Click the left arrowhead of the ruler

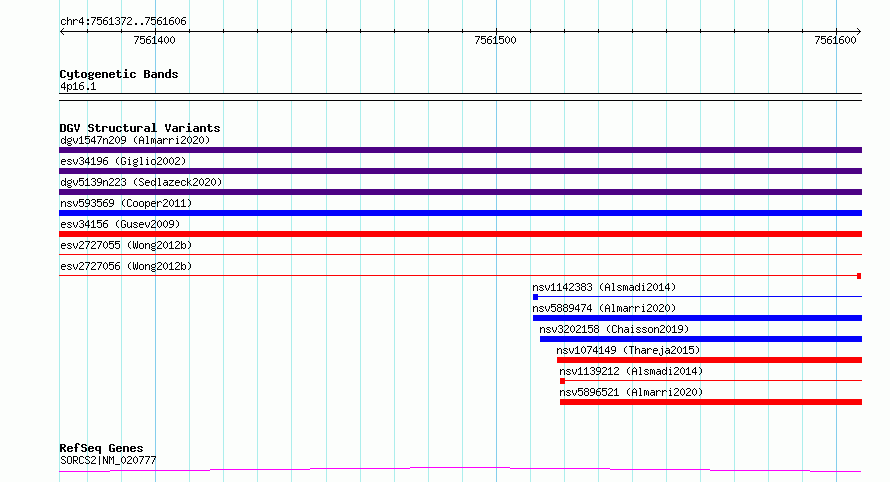[x=62, y=32]
